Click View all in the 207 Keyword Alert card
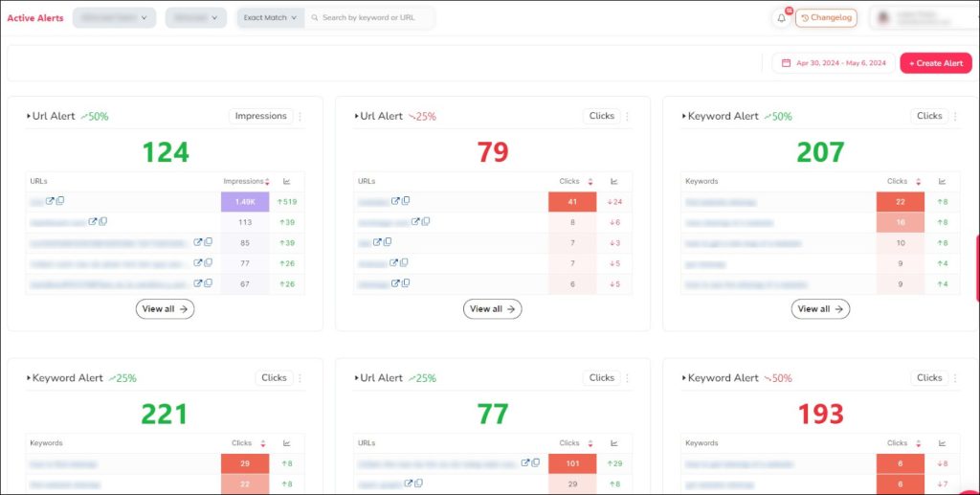The image size is (980, 495). point(820,308)
